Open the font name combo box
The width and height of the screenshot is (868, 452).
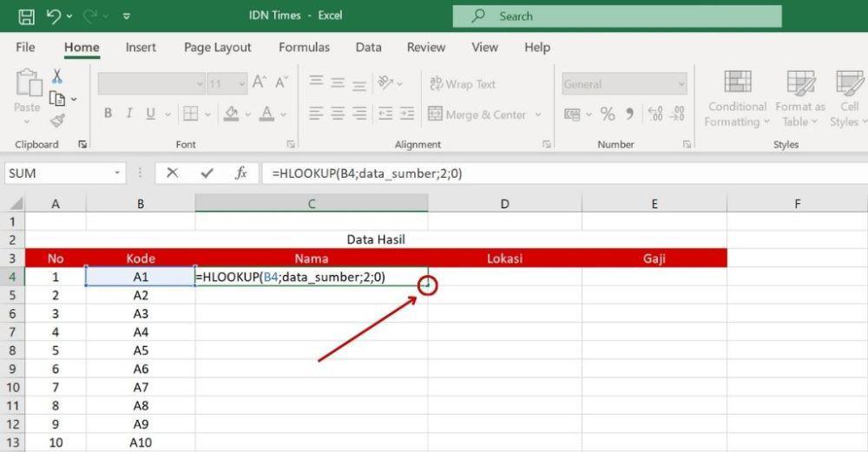coord(151,83)
